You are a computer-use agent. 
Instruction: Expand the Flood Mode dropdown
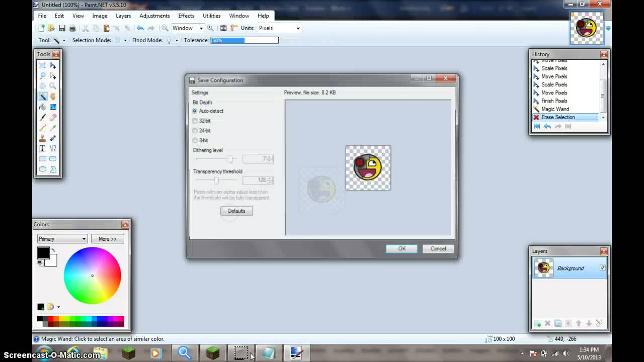tap(177, 40)
